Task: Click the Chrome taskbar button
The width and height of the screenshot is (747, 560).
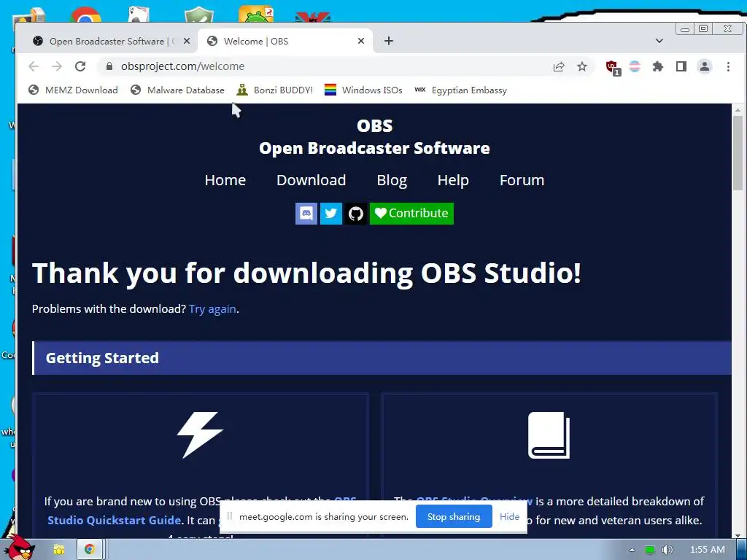Action: [x=90, y=550]
